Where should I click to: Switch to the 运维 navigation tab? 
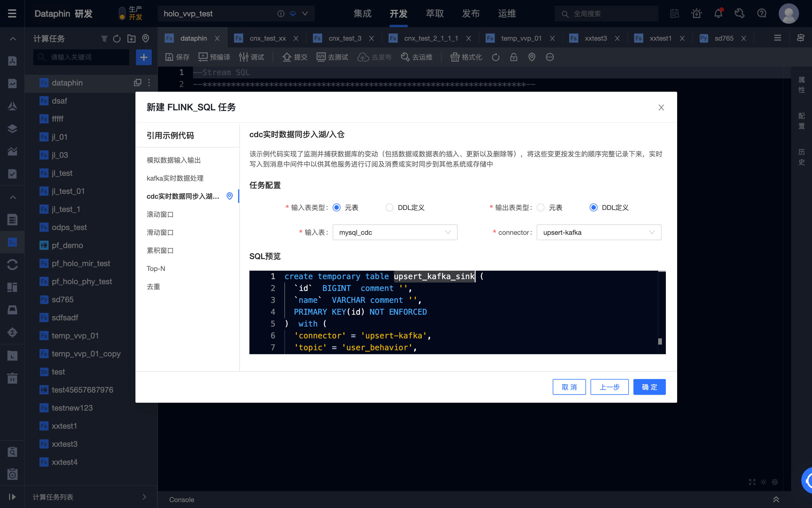click(507, 14)
